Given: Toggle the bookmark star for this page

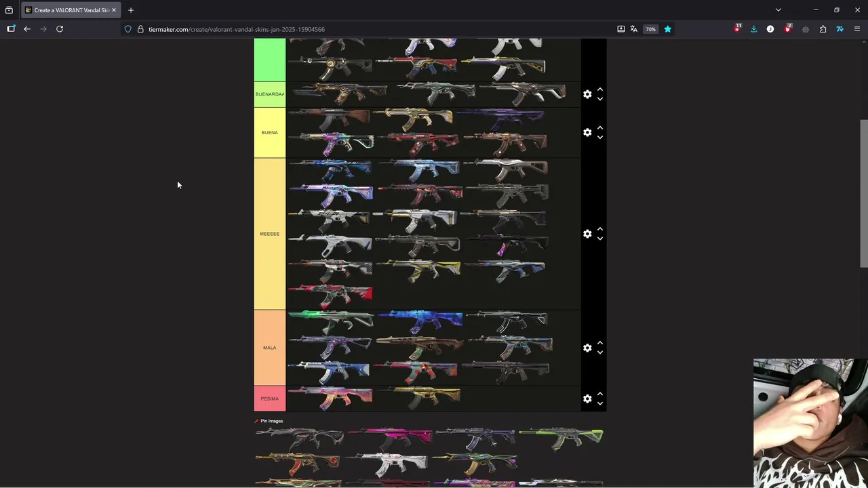Looking at the screenshot, I should point(667,29).
